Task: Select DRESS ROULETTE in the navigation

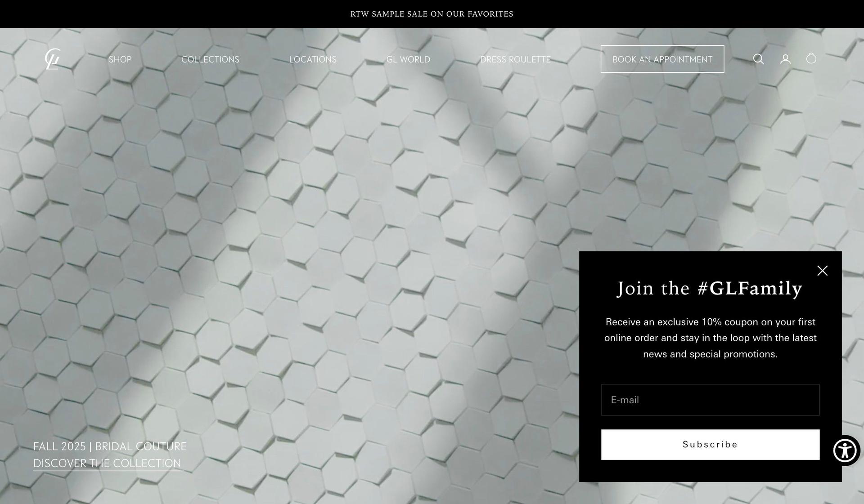Action: coord(515,59)
